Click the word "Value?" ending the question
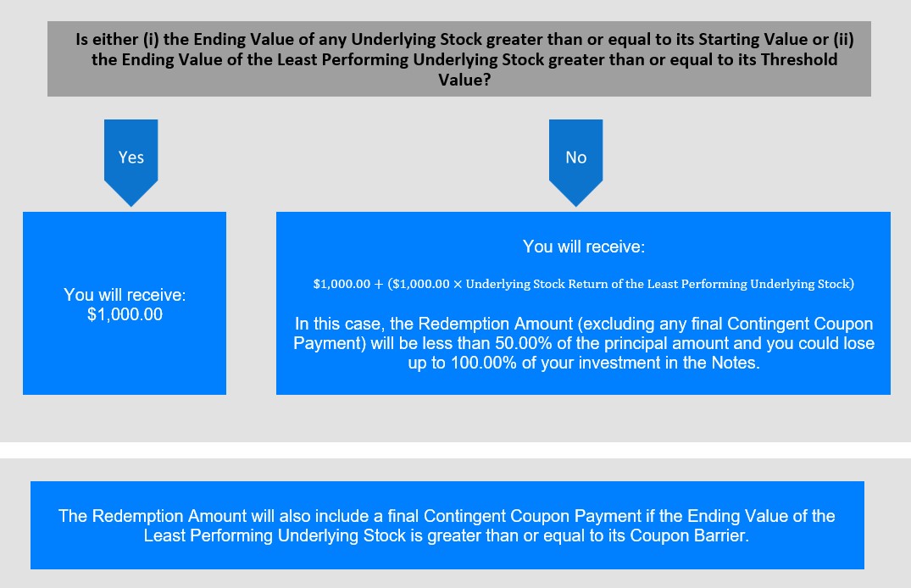Screen dimensions: 911x588 click(x=464, y=80)
